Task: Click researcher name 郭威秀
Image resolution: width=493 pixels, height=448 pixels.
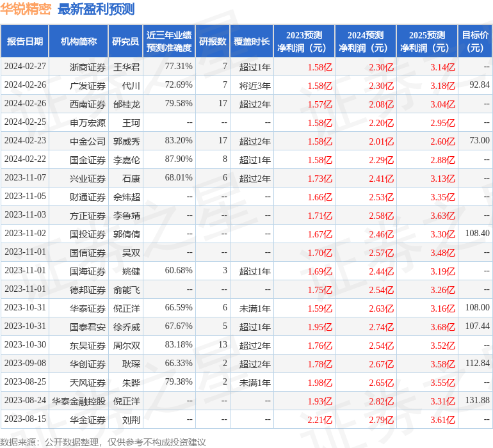Action: 127,141
